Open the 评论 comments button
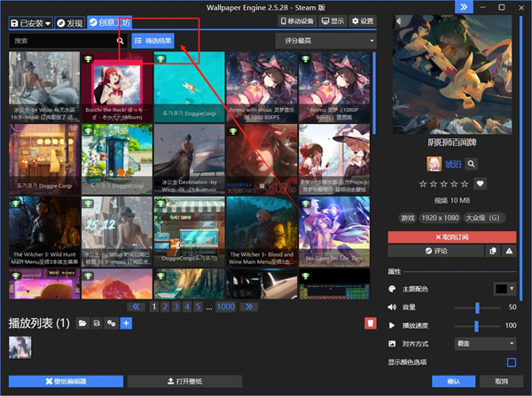The height and width of the screenshot is (396, 532). pyautogui.click(x=436, y=251)
